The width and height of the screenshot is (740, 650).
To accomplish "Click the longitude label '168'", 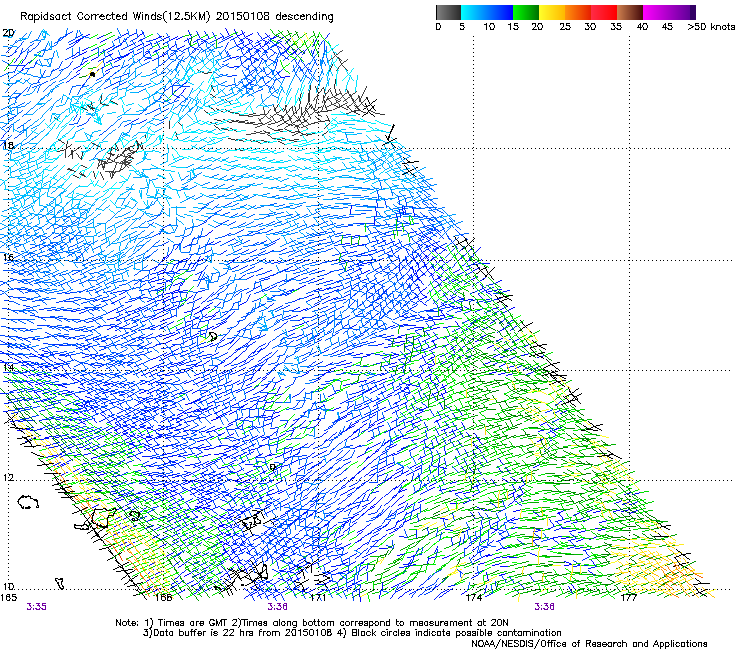I will (x=163, y=598).
